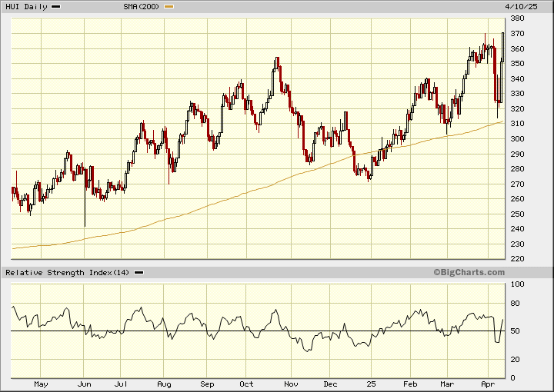The image size is (554, 392).
Task: Click the 240 price axis label
Action: (x=517, y=228)
